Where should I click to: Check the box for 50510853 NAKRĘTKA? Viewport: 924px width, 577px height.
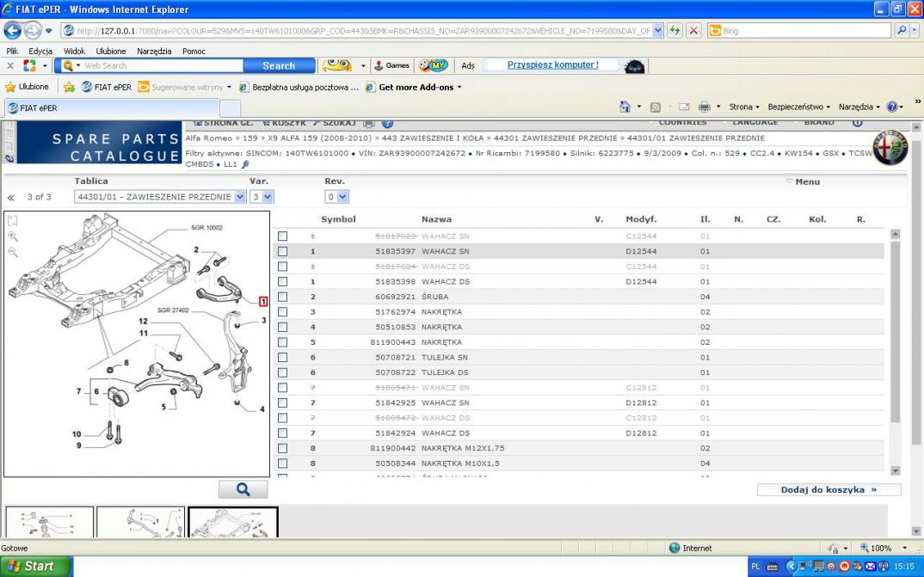point(283,328)
